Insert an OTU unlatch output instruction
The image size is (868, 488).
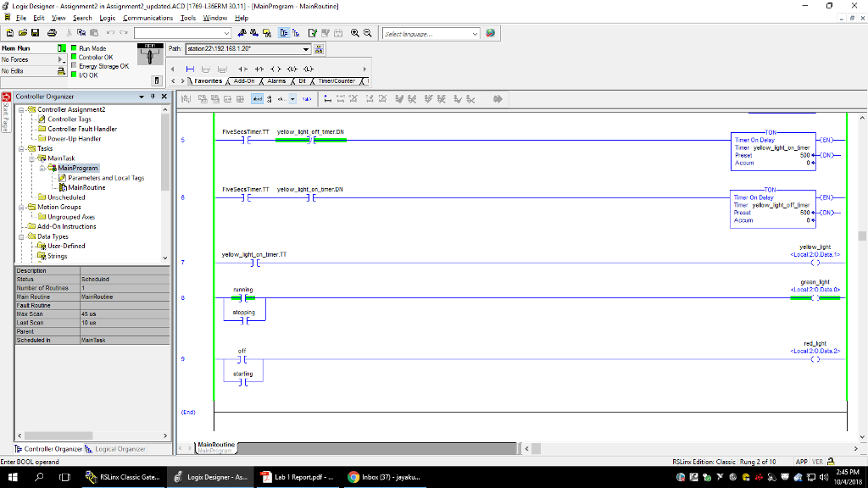pyautogui.click(x=292, y=69)
